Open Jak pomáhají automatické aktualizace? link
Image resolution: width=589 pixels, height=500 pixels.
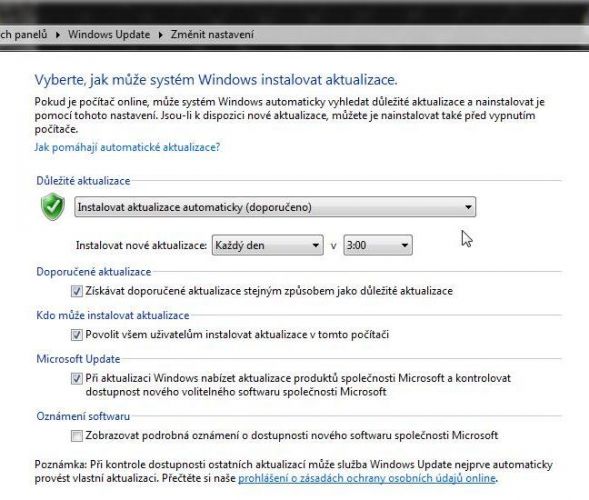coord(127,147)
